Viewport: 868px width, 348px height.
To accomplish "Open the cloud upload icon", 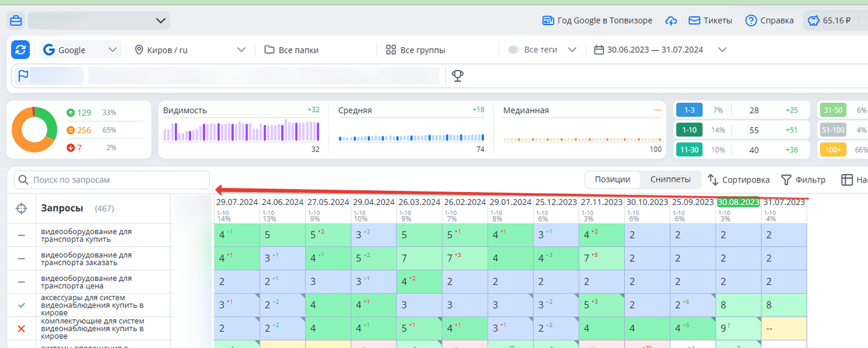I will point(671,21).
